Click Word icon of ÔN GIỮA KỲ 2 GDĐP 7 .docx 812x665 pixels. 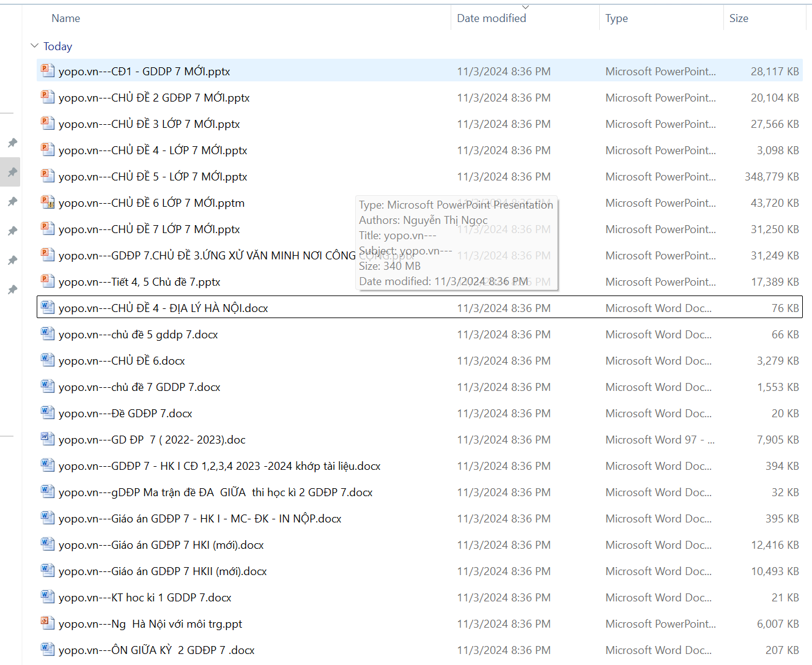coord(48,649)
